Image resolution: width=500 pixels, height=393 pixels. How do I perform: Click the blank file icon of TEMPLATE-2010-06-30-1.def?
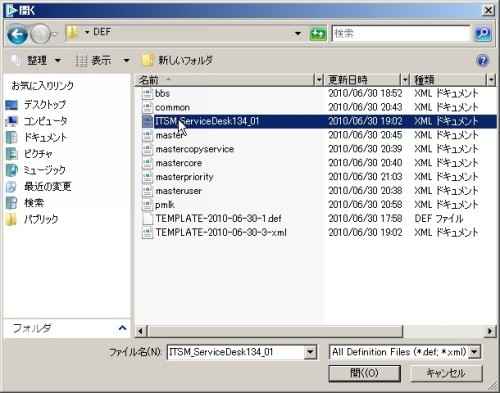pyautogui.click(x=147, y=219)
